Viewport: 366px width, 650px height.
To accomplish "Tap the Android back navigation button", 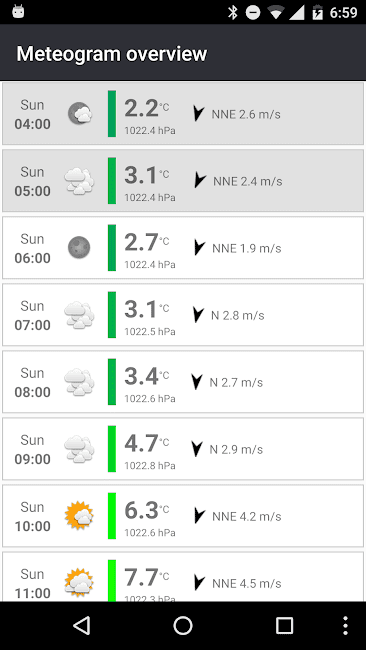I will tap(82, 626).
